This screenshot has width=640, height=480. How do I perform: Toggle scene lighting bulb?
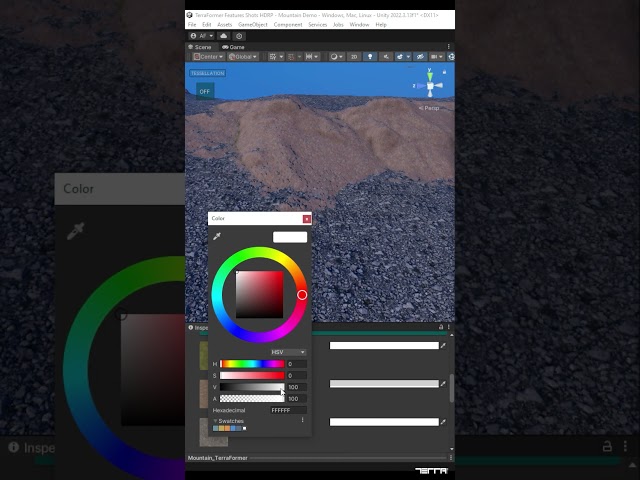370,57
